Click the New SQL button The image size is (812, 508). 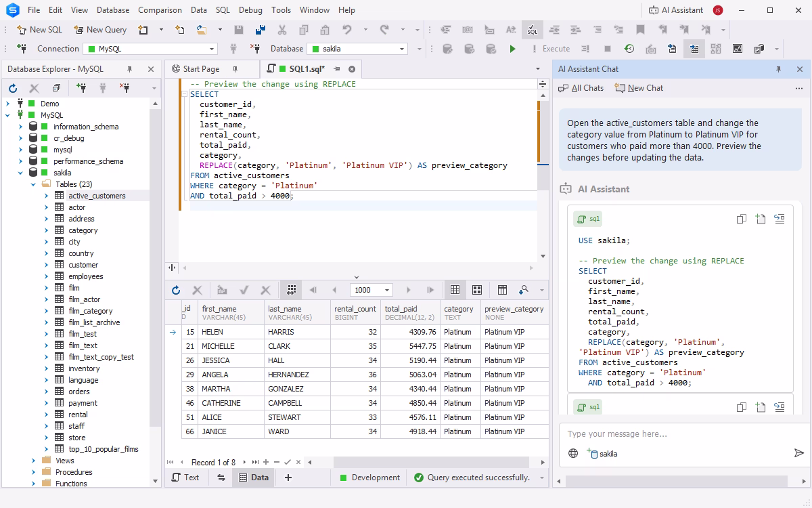(x=39, y=30)
